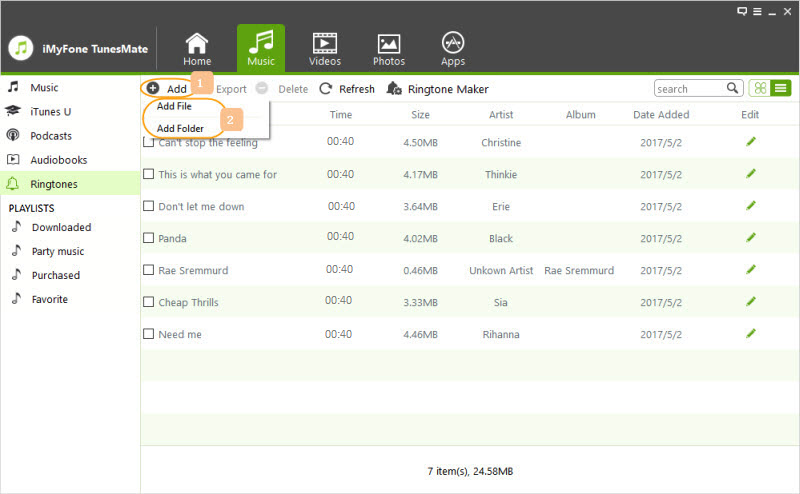Check the box for This is what you came for
This screenshot has height=494, width=800.
click(148, 174)
